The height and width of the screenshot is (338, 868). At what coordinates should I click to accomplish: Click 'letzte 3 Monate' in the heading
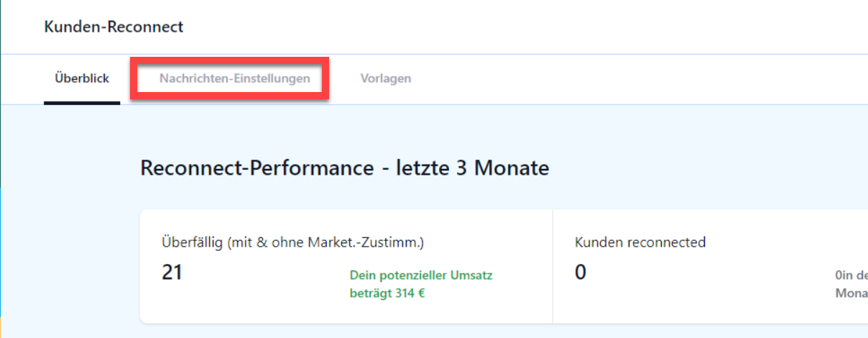coord(473,168)
